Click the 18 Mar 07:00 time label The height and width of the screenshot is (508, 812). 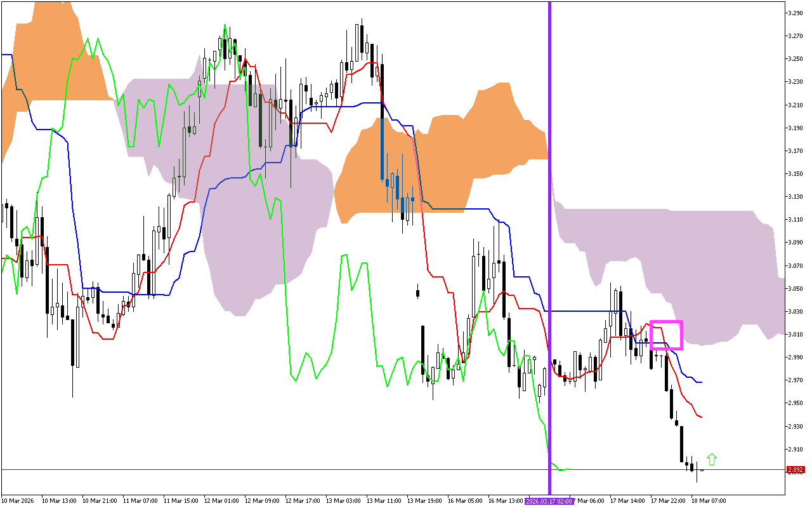click(710, 501)
